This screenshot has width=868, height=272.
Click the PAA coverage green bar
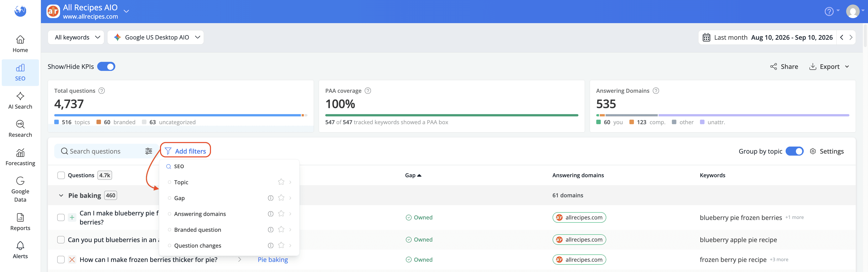(x=452, y=115)
